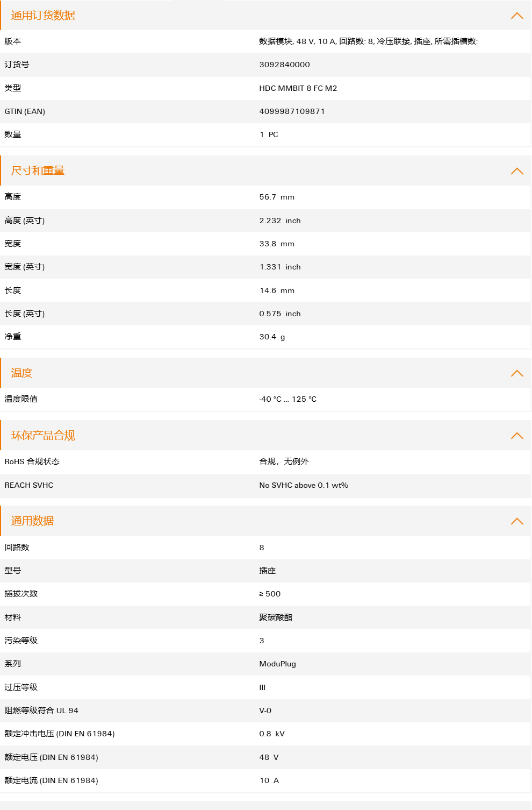Viewport: 532px width, 810px height.
Task: Click the quantity value 1 PC
Action: point(269,134)
